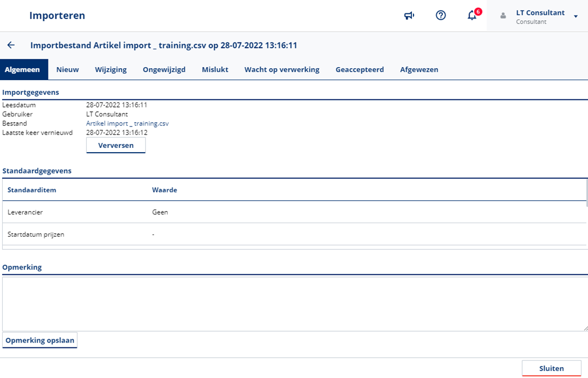The height and width of the screenshot is (378, 588).
Task: Show the Mislukt tab
Action: [x=215, y=70]
